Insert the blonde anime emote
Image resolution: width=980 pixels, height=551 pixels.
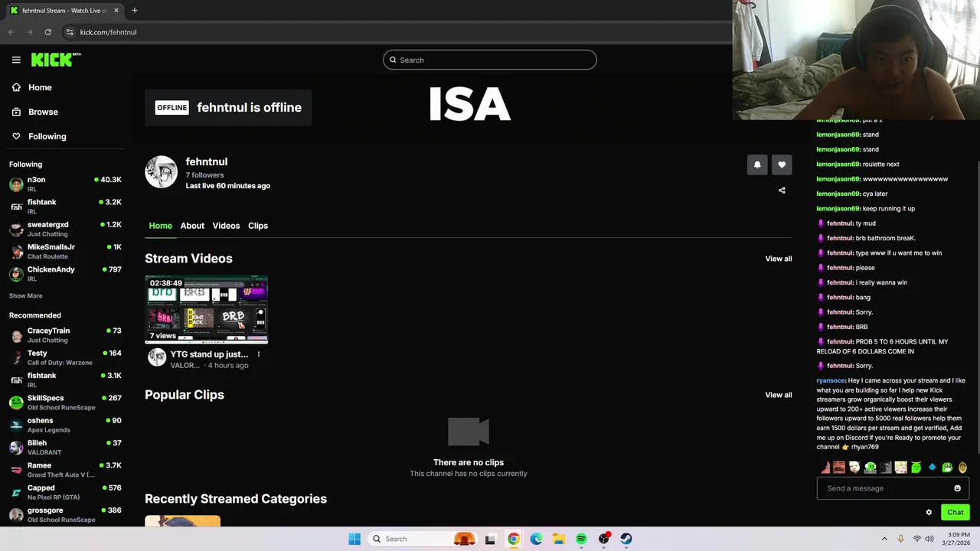tap(901, 467)
